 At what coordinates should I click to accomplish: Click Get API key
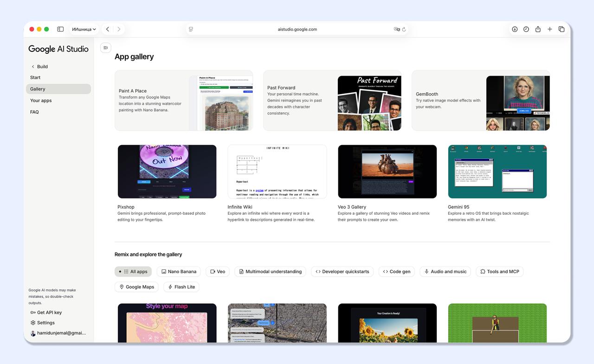(46, 313)
